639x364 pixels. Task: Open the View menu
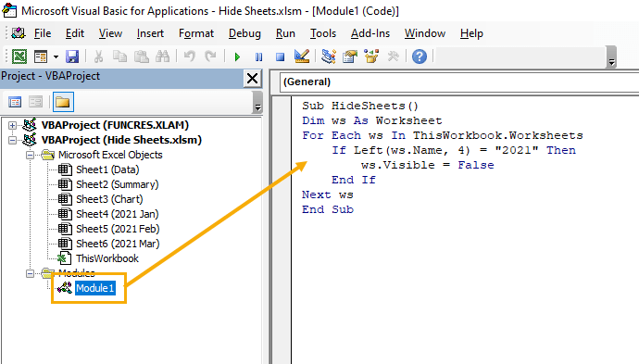coord(110,33)
